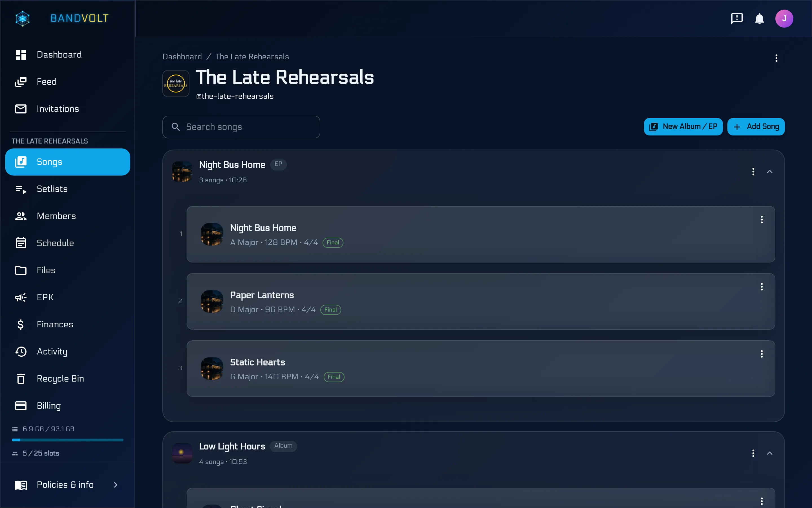Click the Policies & info book icon
812x508 pixels.
pos(21,485)
